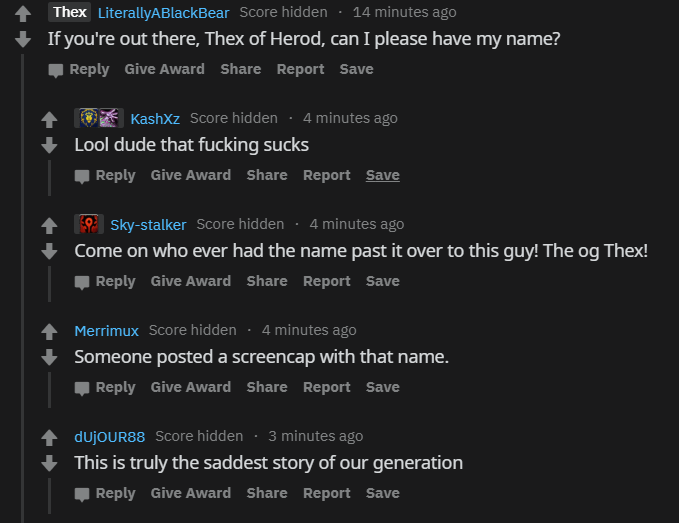
Task: Upvote Merrimux's comment
Action: pos(48,332)
